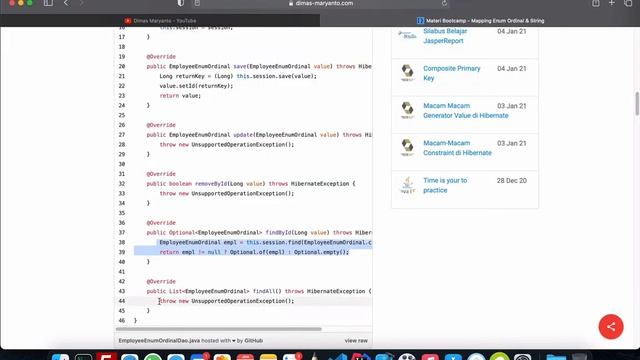Open the EmployeeEnumOrdinalDao.java file link
640x360 pixels.
159,340
